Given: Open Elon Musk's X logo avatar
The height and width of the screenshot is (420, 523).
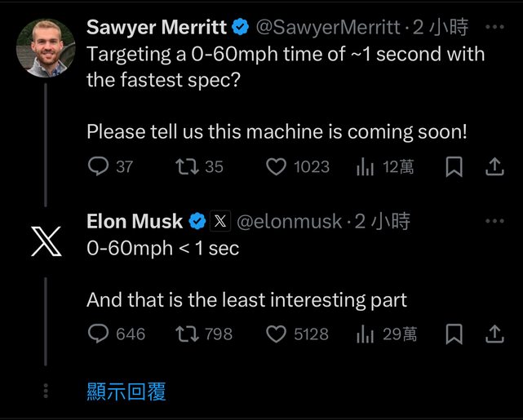Looking at the screenshot, I should click(45, 241).
